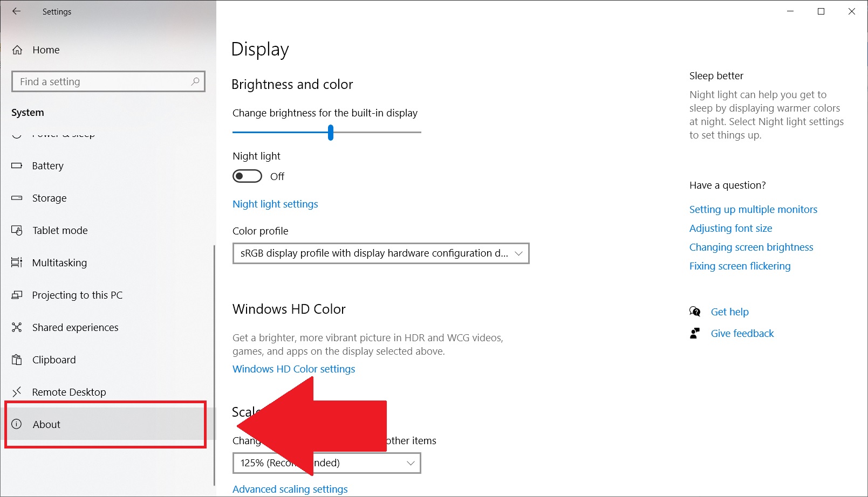Click the Shared experiences icon

tap(17, 327)
